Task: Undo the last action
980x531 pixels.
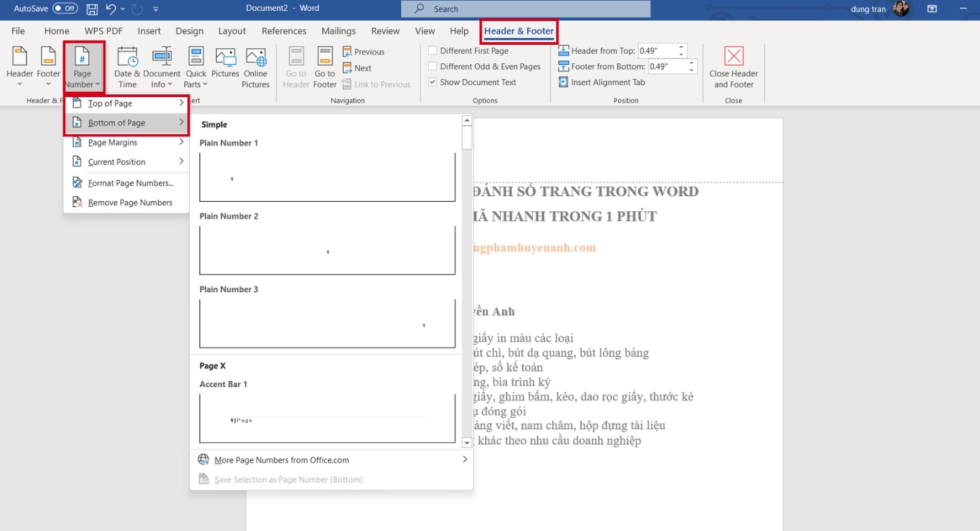Action: (111, 9)
